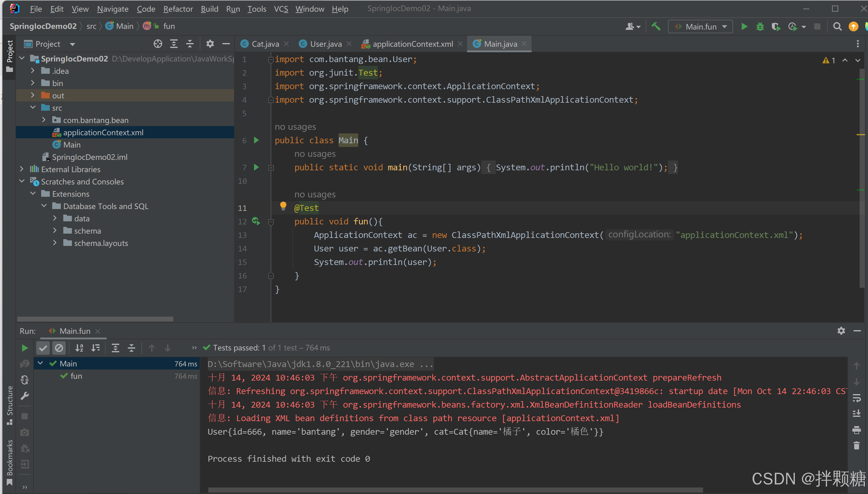Clear console output with trash icon
Viewport: 868px width, 494px height.
[856, 445]
